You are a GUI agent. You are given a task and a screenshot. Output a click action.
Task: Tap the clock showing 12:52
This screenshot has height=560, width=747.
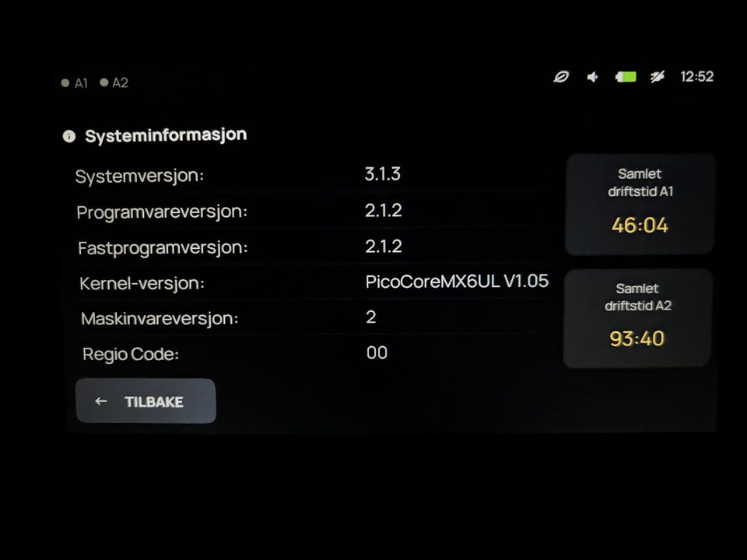(x=696, y=77)
